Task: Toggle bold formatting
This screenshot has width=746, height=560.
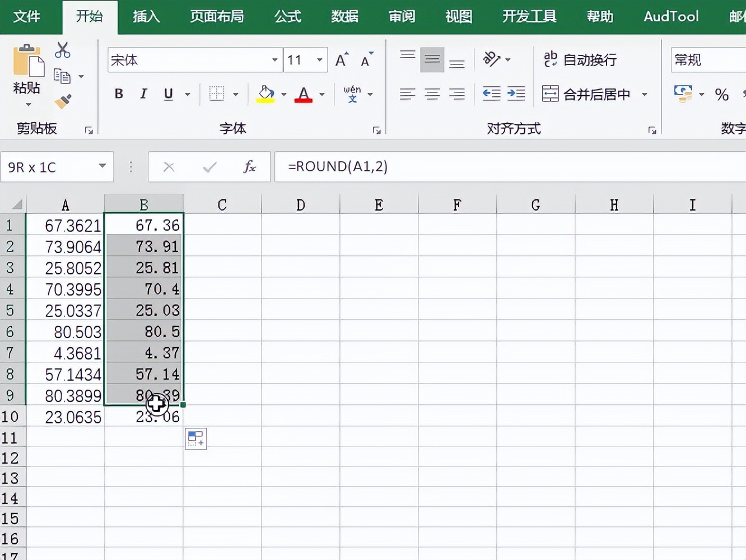Action: (x=118, y=94)
